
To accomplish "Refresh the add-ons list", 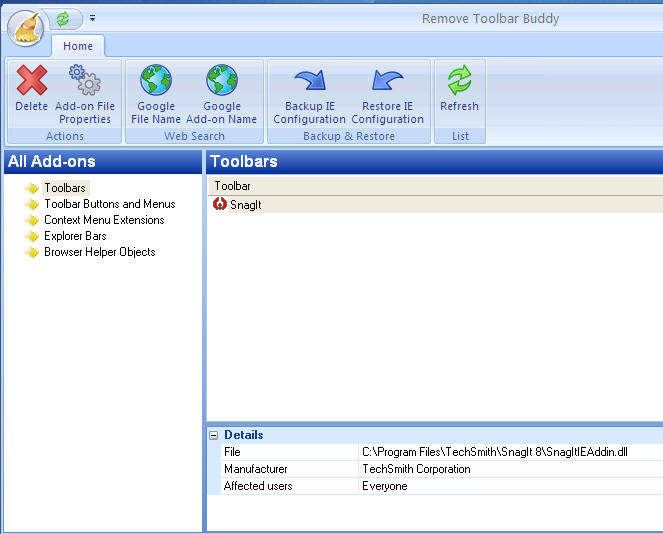I will click(x=459, y=90).
